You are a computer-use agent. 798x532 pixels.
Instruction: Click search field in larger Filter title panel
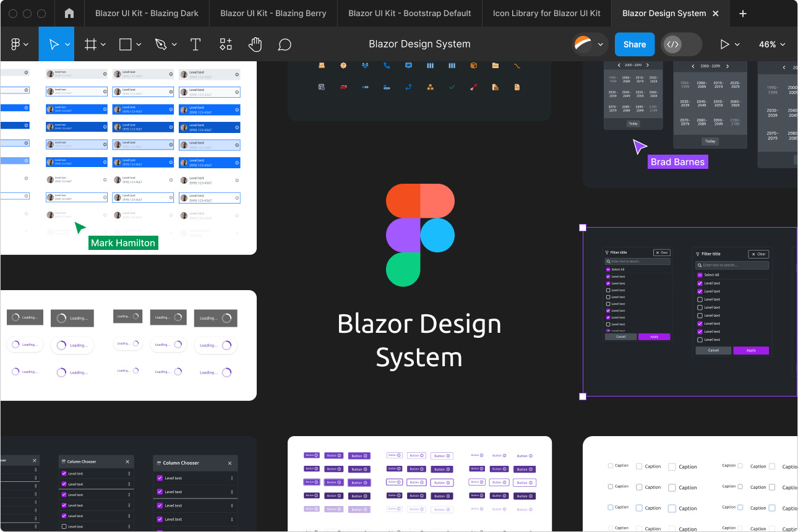click(732, 265)
